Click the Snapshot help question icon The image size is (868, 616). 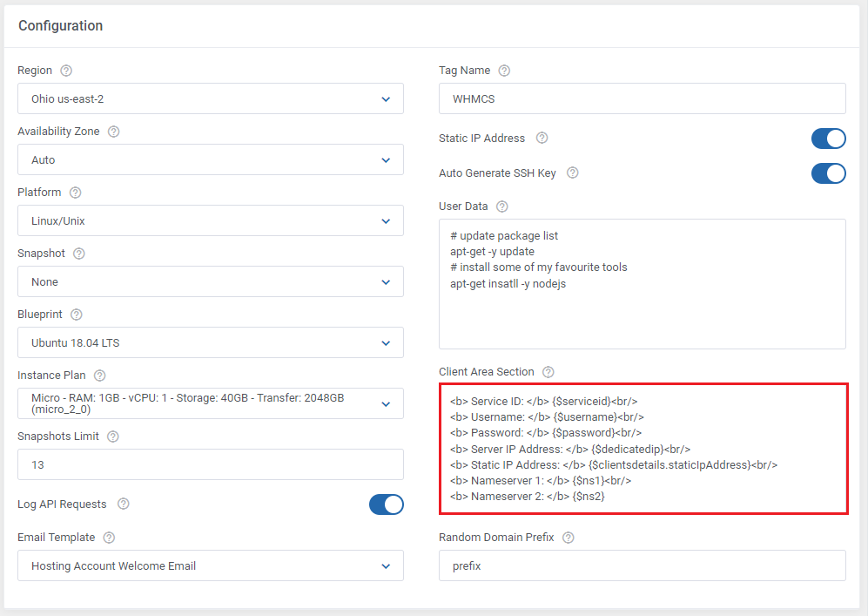tap(79, 254)
